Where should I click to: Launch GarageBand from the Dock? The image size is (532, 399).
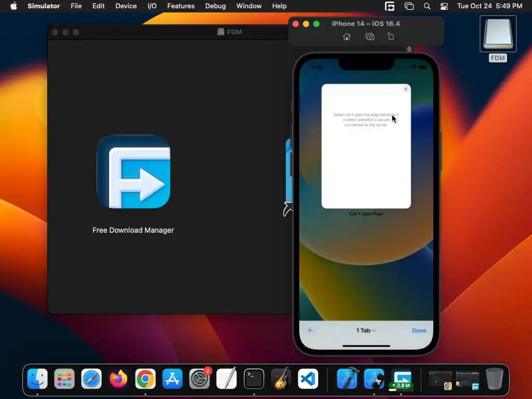[281, 379]
